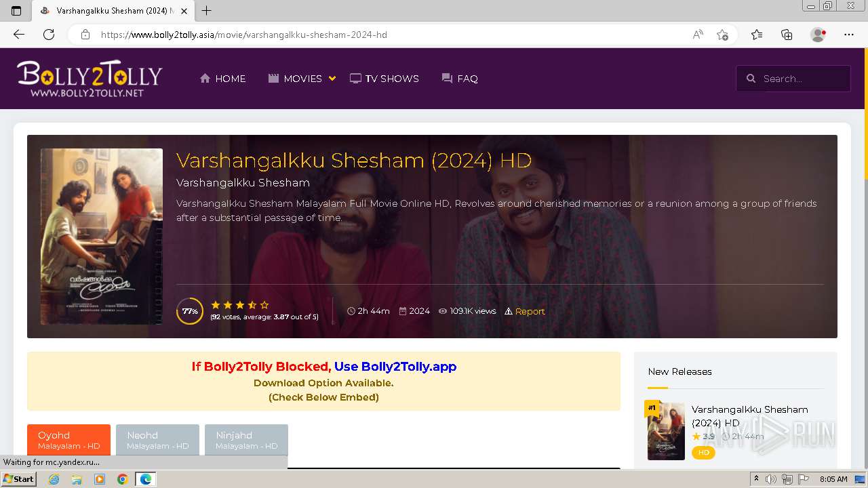Click the #1 new release poster thumbnail
The width and height of the screenshot is (868, 488).
(666, 431)
